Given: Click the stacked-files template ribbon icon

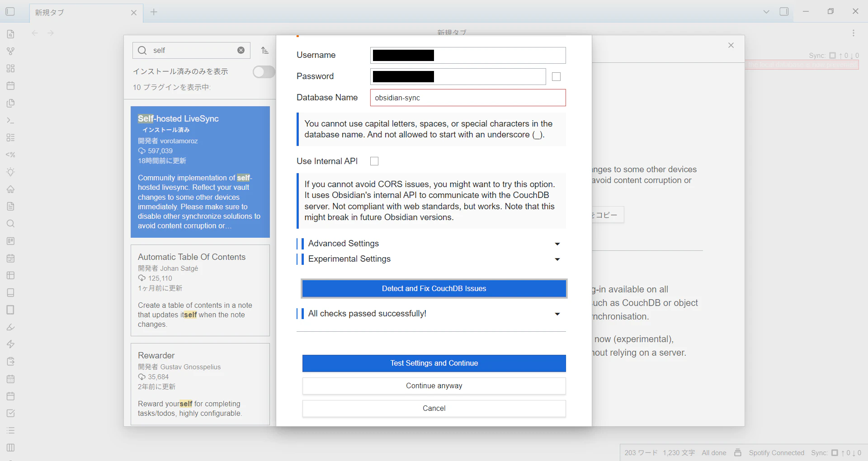Looking at the screenshot, I should 11,103.
